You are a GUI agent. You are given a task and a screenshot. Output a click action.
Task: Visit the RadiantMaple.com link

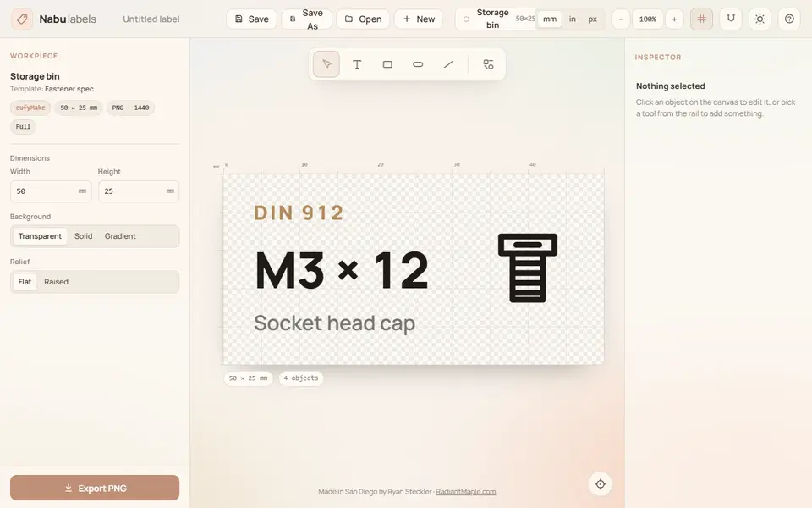(x=465, y=492)
